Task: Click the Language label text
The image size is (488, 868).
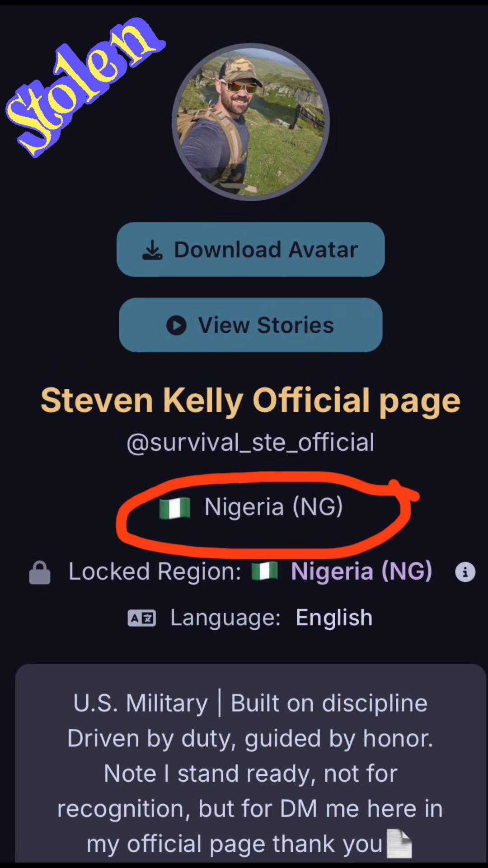Action: (225, 618)
